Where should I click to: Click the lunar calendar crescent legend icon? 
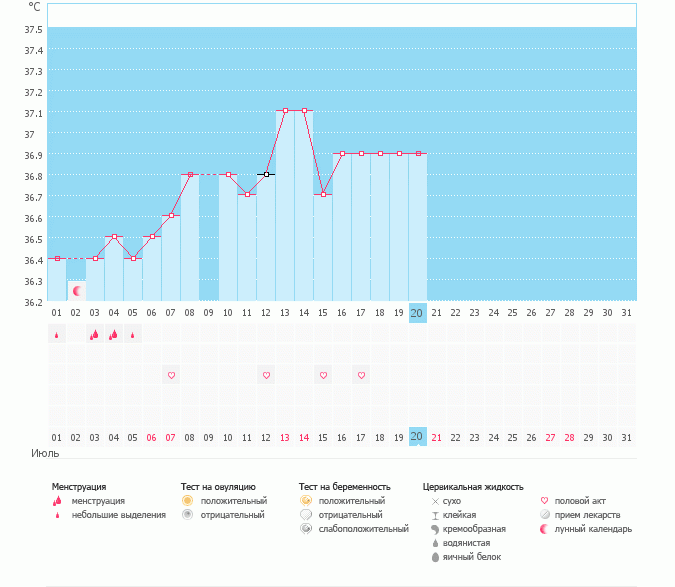coord(545,528)
